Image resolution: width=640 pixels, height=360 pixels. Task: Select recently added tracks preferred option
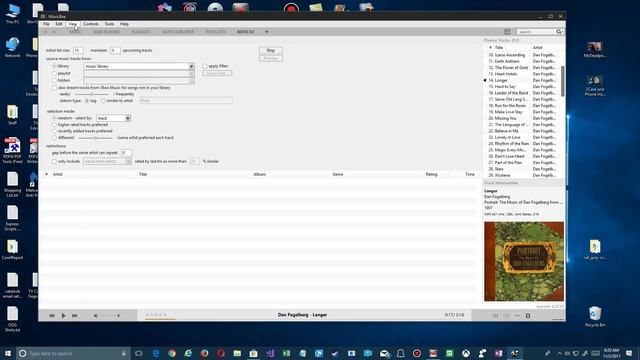point(54,131)
